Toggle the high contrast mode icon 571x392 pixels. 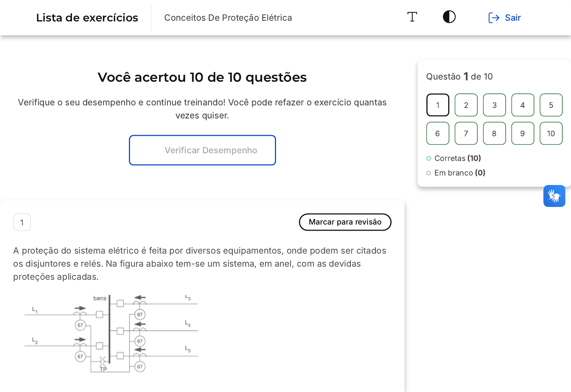tap(449, 17)
